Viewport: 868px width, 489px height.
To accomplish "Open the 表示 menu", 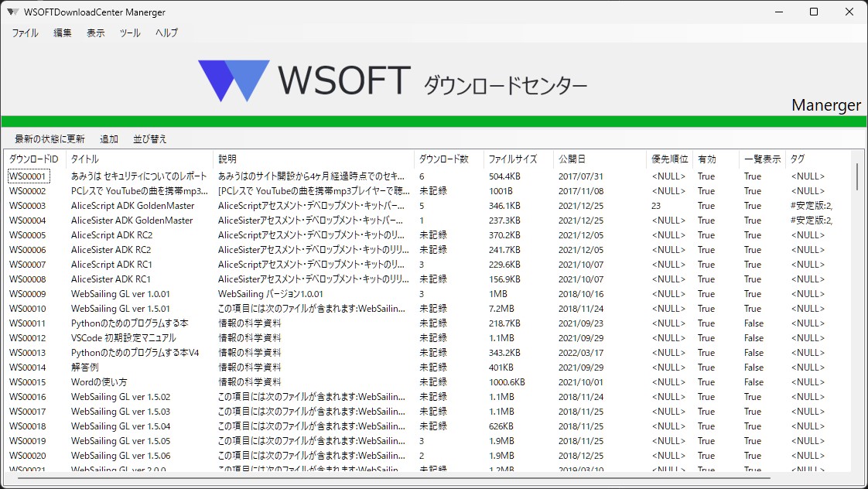I will coord(95,32).
